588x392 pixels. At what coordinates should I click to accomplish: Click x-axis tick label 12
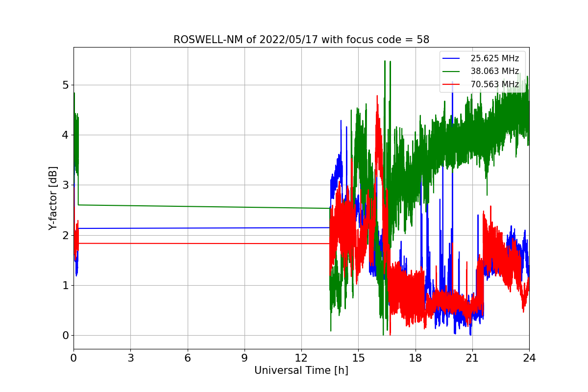click(x=301, y=358)
